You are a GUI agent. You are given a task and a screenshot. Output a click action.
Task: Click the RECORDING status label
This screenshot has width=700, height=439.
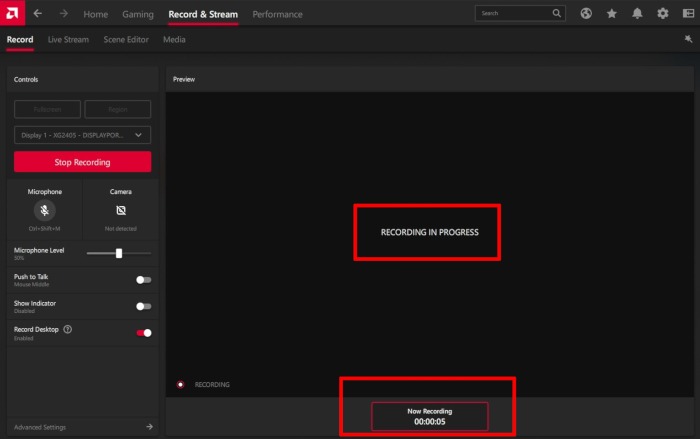click(x=212, y=385)
